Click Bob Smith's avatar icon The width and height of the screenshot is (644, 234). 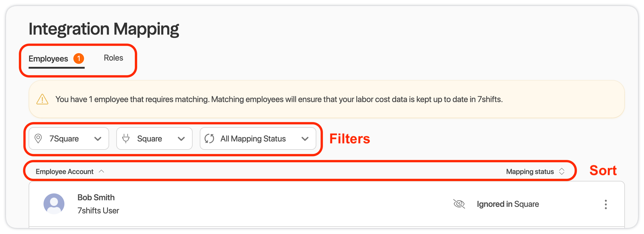pos(54,204)
